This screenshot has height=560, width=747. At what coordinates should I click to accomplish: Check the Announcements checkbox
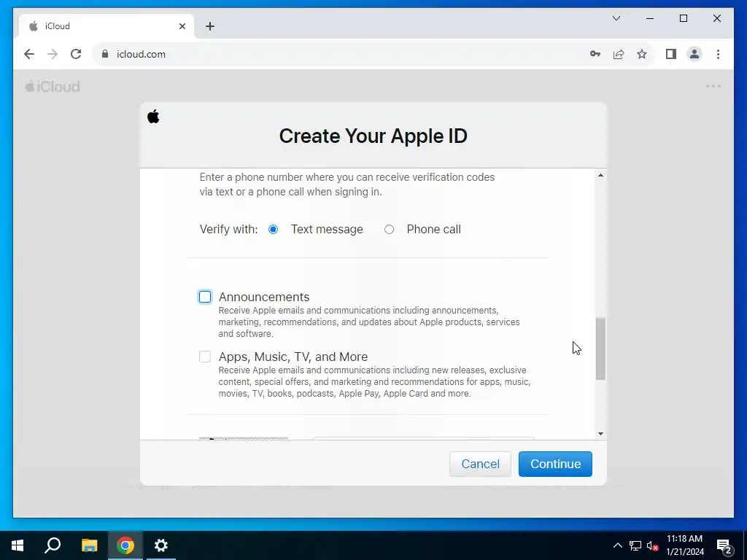205,297
